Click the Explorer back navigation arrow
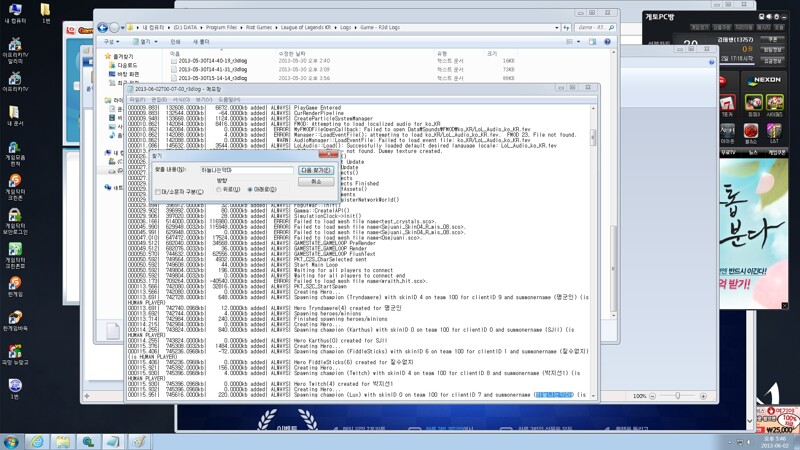The image size is (800, 450). (103, 28)
